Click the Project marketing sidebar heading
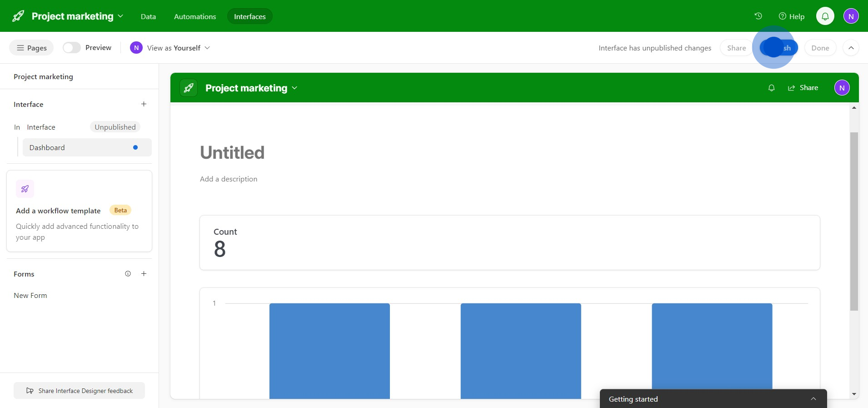 pos(43,76)
